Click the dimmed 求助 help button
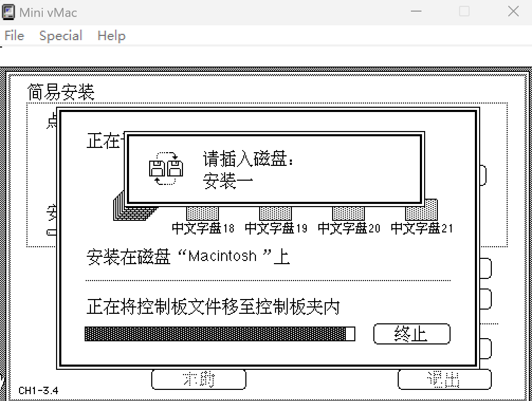The width and height of the screenshot is (532, 401). [198, 379]
